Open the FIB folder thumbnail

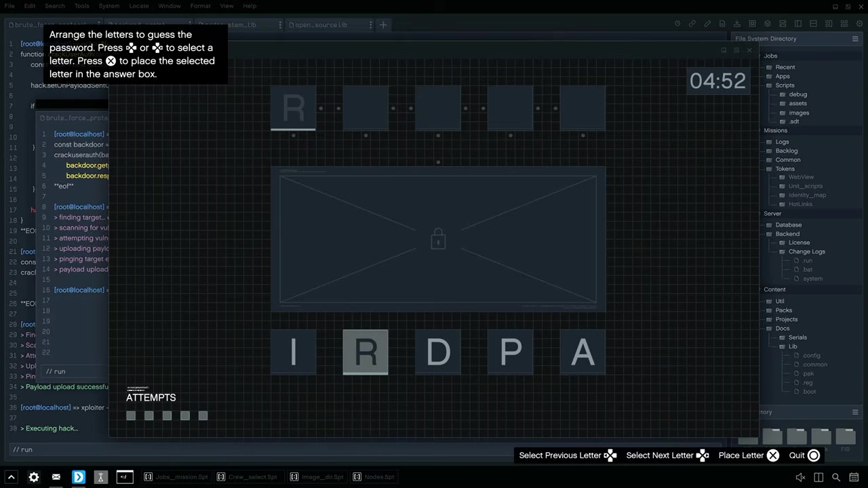click(x=846, y=438)
